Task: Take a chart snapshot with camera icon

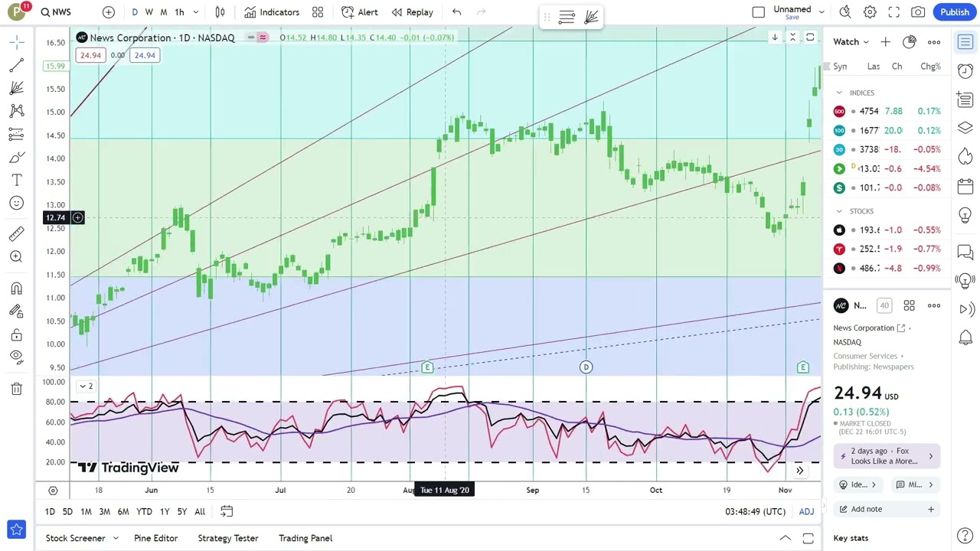Action: pos(918,12)
